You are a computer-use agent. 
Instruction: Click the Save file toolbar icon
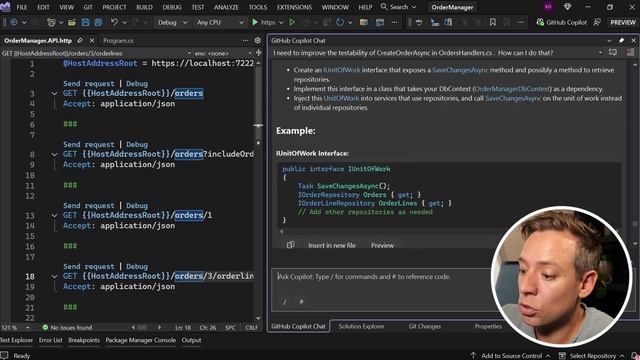click(85, 22)
